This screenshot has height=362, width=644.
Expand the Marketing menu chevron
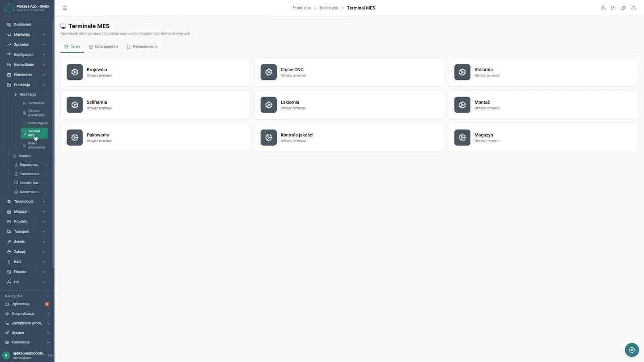[x=44, y=34]
